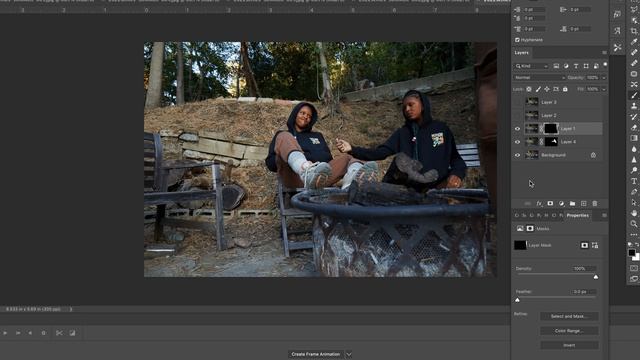Delete layer with the trash icon
This screenshot has width=640, height=360.
[x=595, y=203]
